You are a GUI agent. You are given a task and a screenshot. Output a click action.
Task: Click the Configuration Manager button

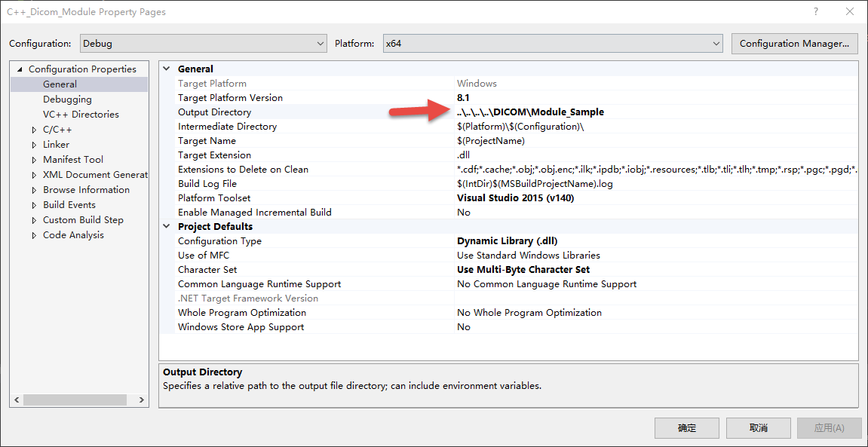pyautogui.click(x=794, y=43)
